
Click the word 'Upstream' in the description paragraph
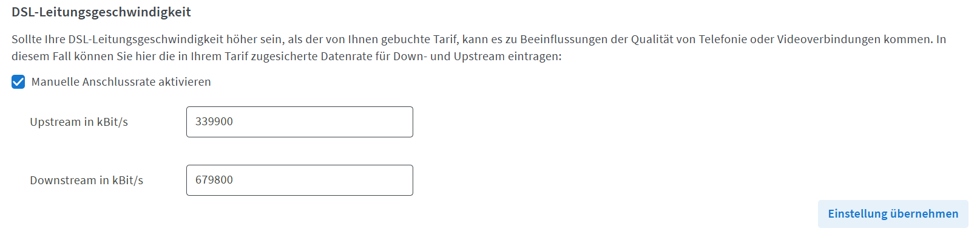pos(479,57)
